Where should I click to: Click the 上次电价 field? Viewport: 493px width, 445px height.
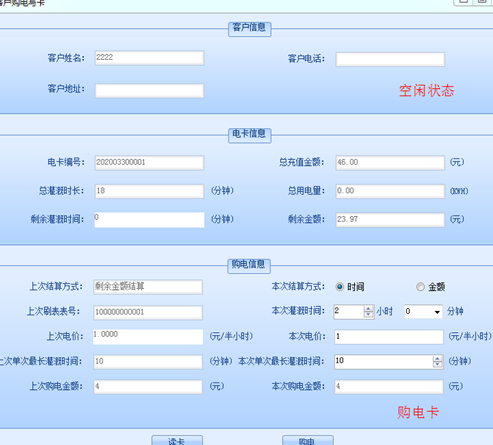148,337
